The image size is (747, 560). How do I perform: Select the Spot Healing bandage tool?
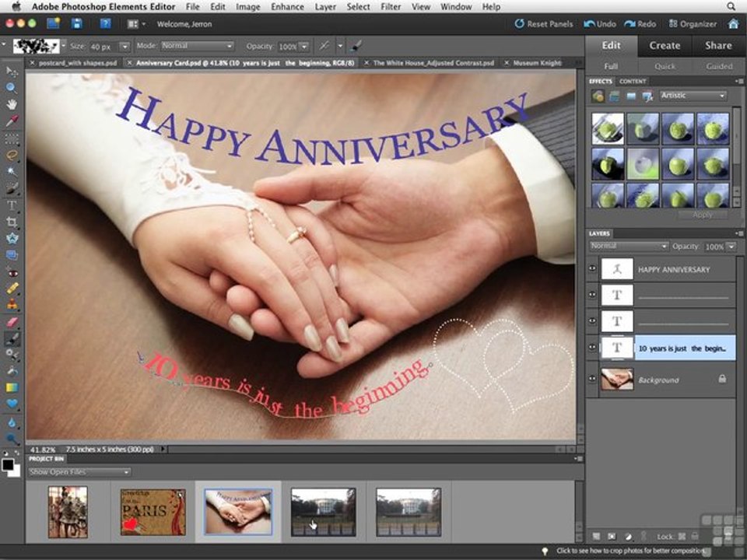tap(12, 288)
